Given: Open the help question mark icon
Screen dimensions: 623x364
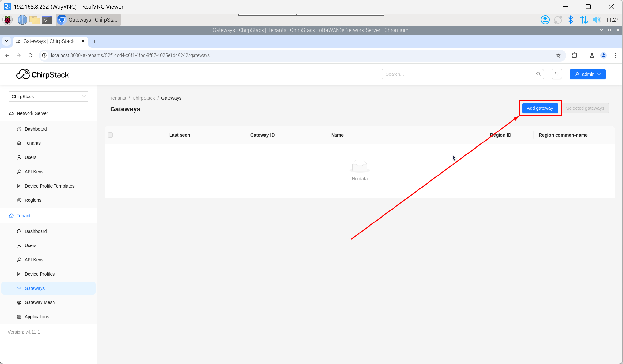Looking at the screenshot, I should [557, 74].
